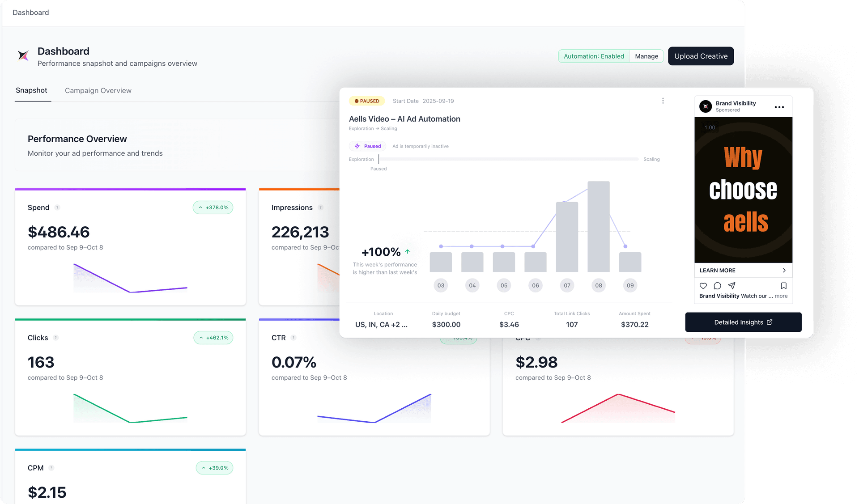Open the comment icon on the ad preview
The width and height of the screenshot is (859, 504).
(717, 286)
